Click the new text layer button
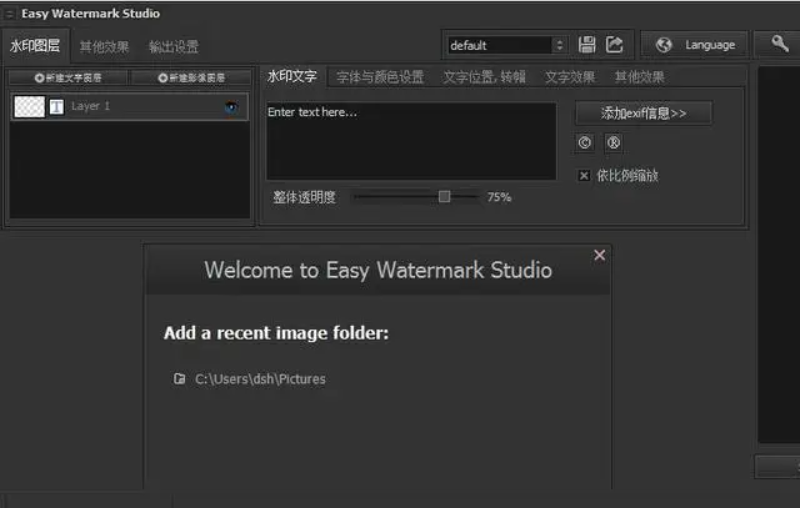 point(68,78)
